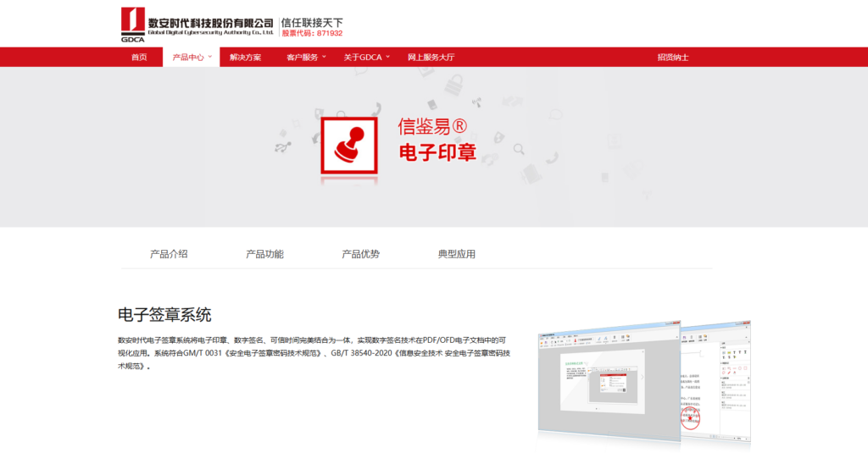Click the 电子签章系统 heading
The image size is (868, 453).
pos(164,315)
